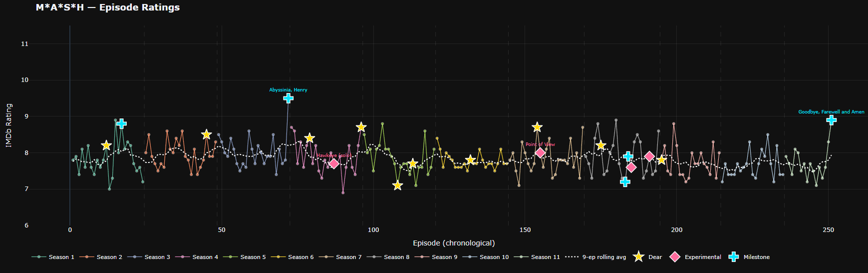Click the Episode (chronological) axis title
This screenshot has height=273, width=868.
click(454, 243)
